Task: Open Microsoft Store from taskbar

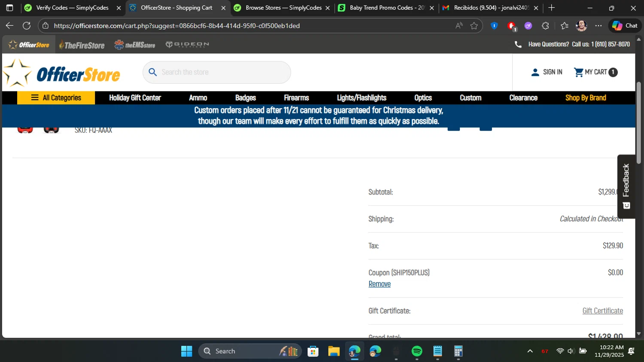Action: [313, 351]
